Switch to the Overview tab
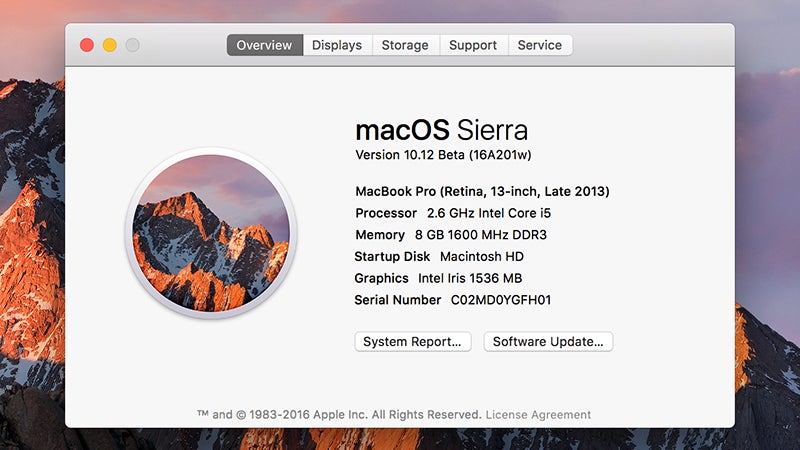The width and height of the screenshot is (800, 450). point(265,45)
